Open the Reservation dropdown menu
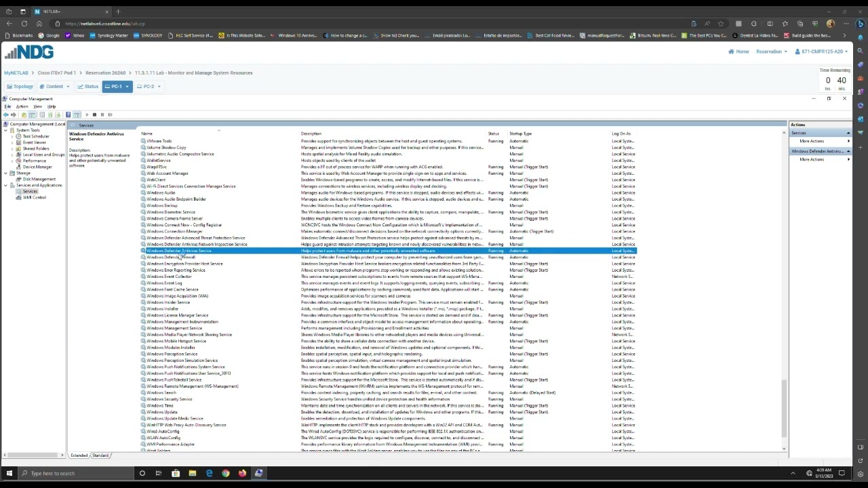Image resolution: width=868 pixels, height=488 pixels. point(772,52)
